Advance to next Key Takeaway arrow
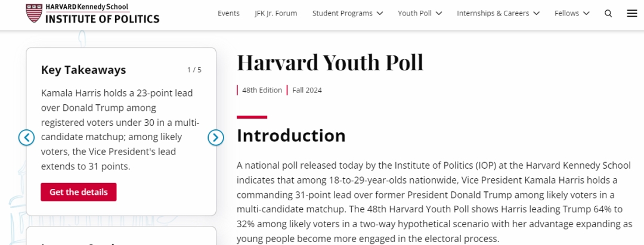The height and width of the screenshot is (245, 644). point(216,138)
